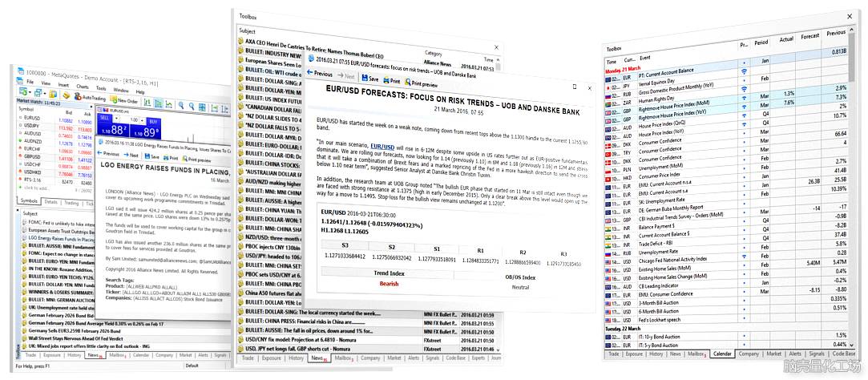The image size is (868, 380).
Task: Open the File menu
Action: pyautogui.click(x=30, y=82)
